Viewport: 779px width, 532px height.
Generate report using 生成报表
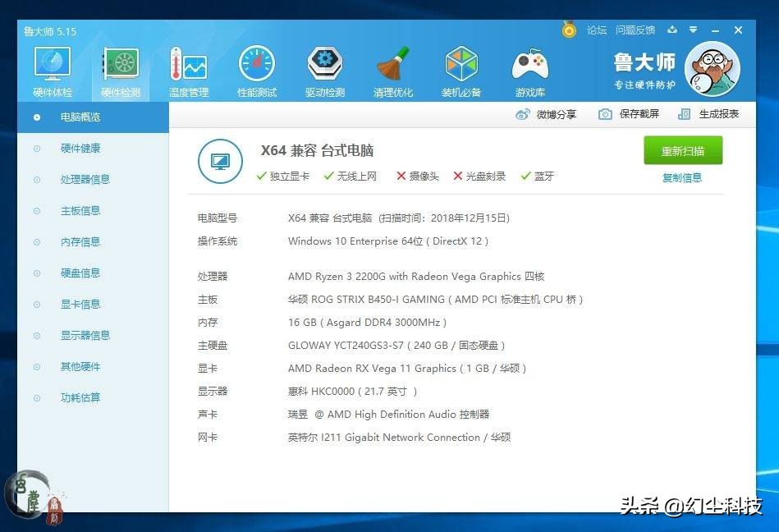tap(716, 114)
